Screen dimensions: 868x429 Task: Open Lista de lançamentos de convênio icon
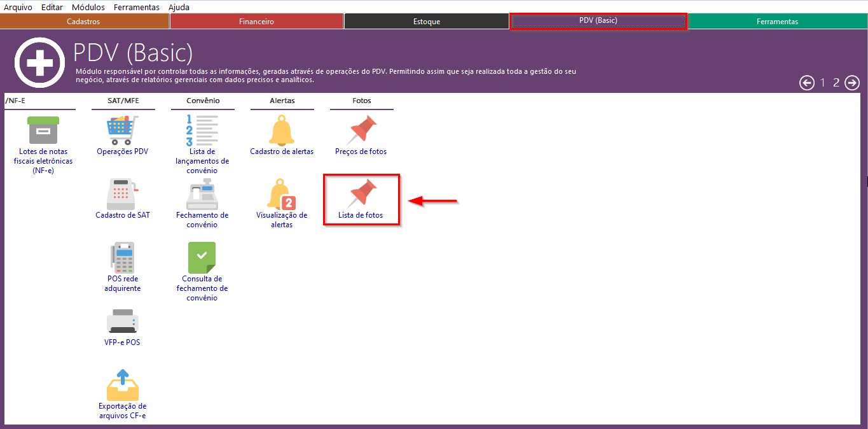(x=202, y=130)
